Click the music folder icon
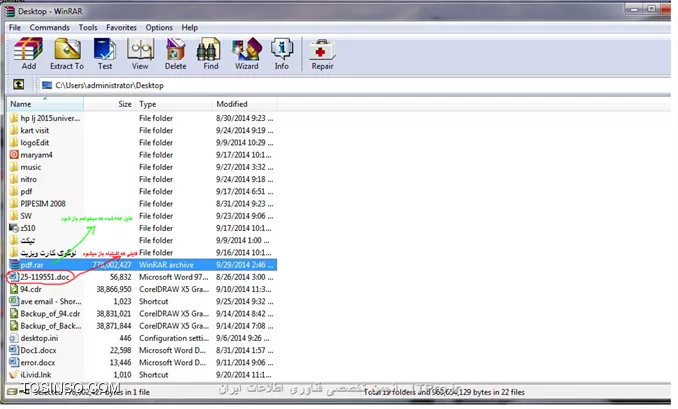Screen dimensions: 678x409 14,166
